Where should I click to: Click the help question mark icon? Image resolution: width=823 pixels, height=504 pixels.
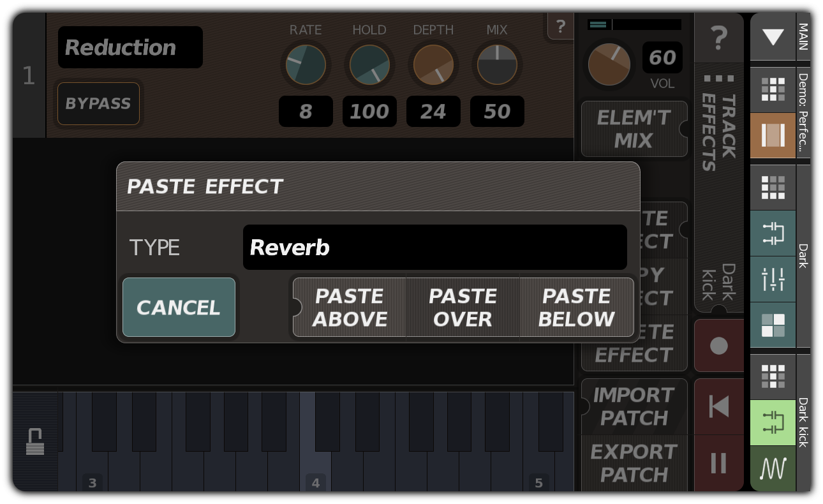click(x=719, y=38)
